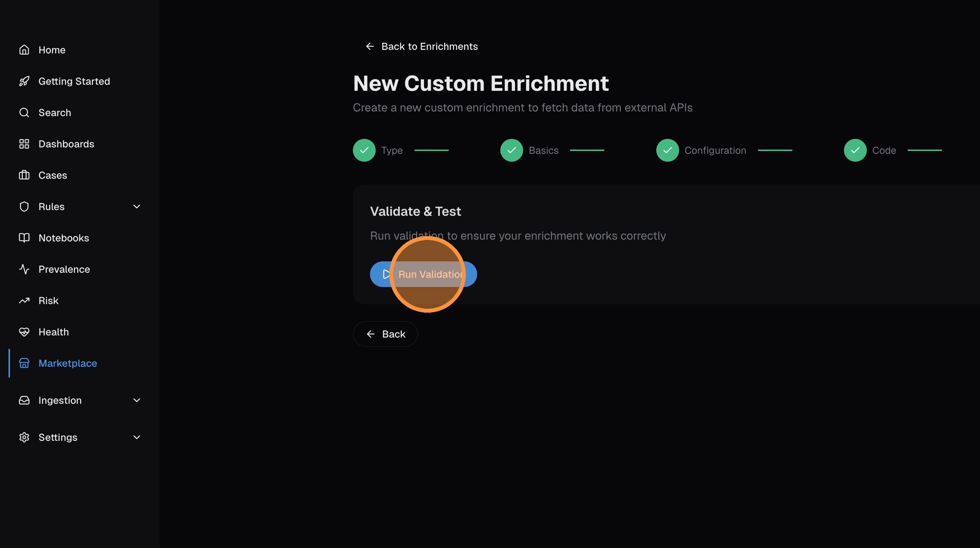Click the Home house icon
The height and width of the screenshot is (548, 980).
click(24, 50)
